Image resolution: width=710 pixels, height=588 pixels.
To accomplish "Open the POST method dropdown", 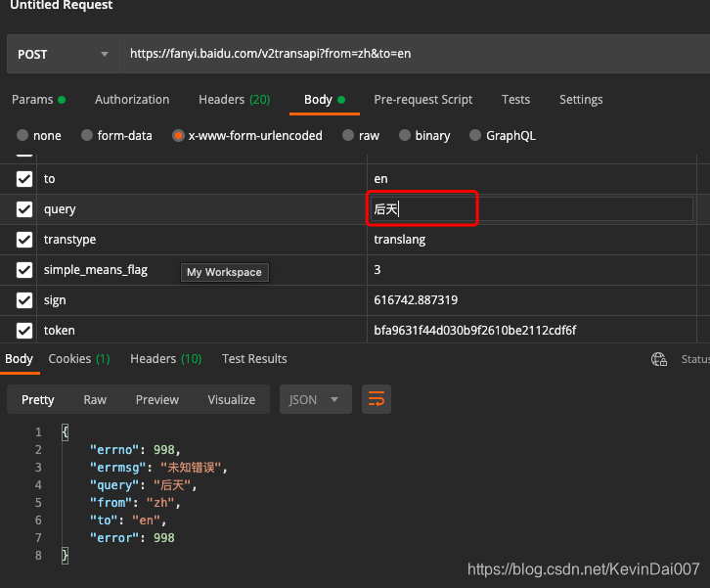I will [x=63, y=54].
